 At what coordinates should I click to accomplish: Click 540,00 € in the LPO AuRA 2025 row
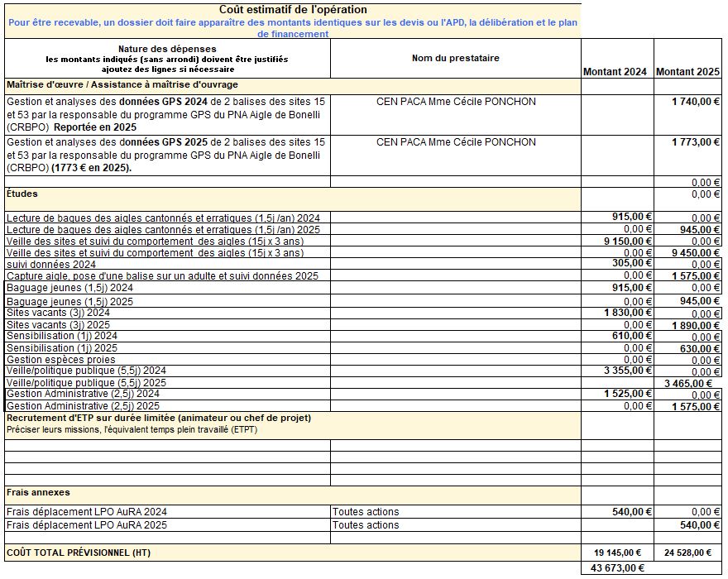[x=700, y=524]
